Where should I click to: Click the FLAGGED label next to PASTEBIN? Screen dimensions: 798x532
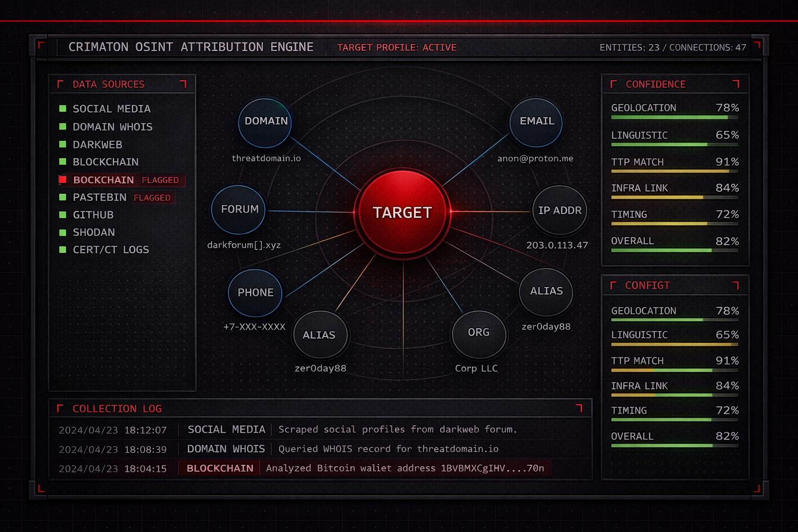[x=152, y=197]
